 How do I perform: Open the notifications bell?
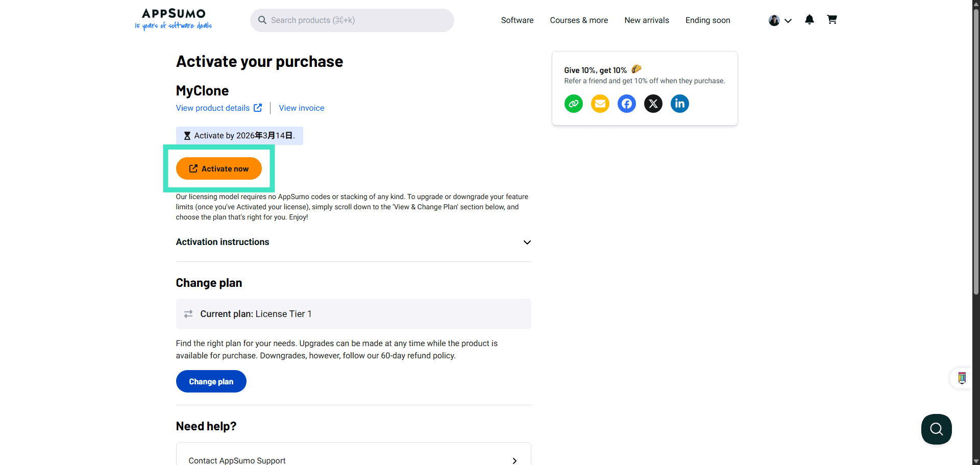pyautogui.click(x=809, y=20)
